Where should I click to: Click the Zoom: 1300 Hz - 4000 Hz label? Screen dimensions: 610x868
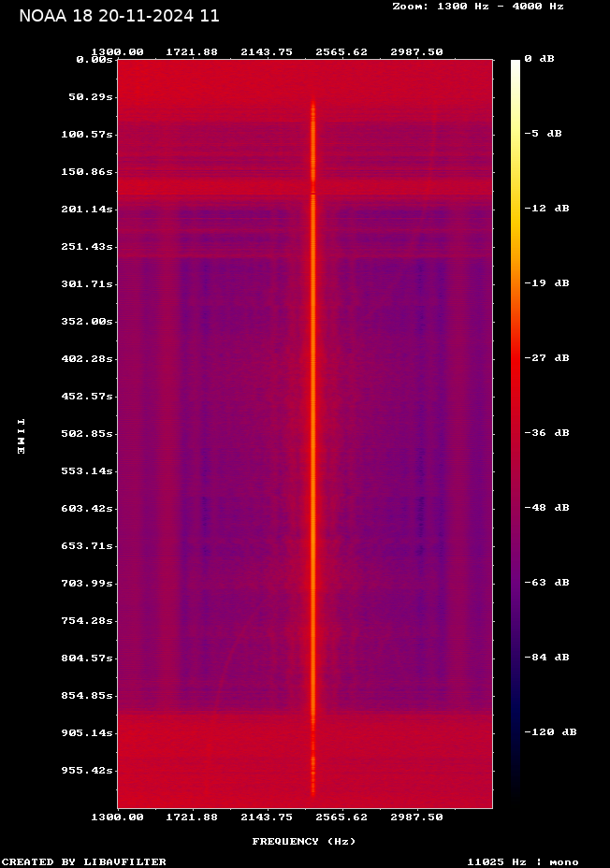coord(477,6)
